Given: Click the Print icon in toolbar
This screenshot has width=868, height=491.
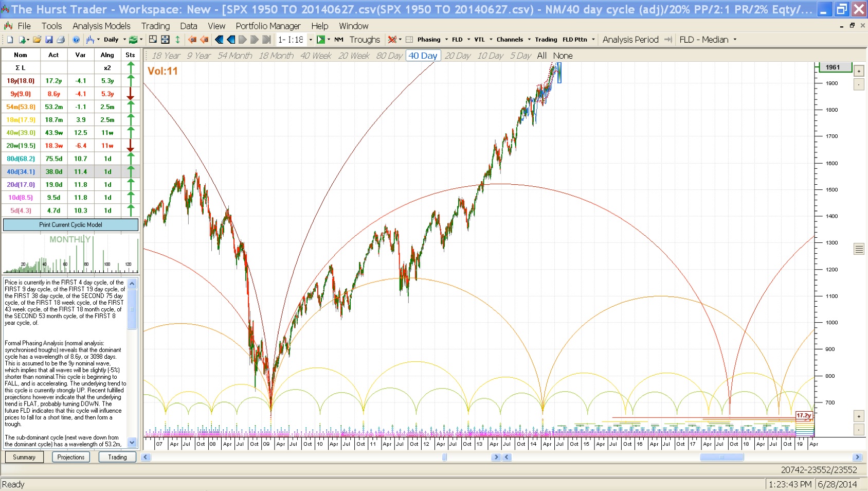Looking at the screenshot, I should [61, 40].
